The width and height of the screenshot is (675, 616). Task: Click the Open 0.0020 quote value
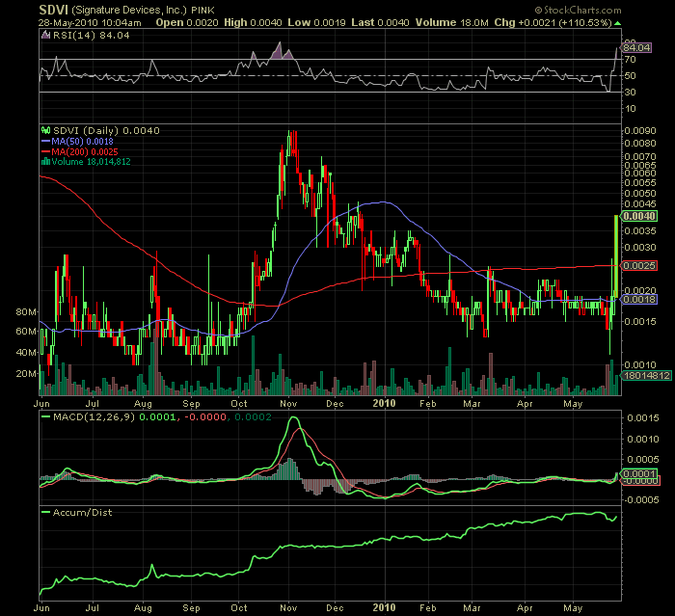point(187,23)
